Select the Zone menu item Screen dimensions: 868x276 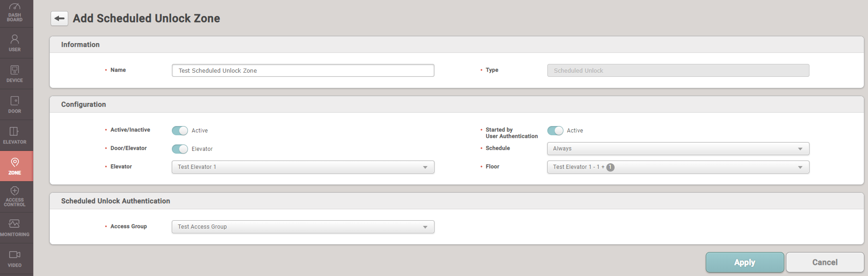point(15,166)
